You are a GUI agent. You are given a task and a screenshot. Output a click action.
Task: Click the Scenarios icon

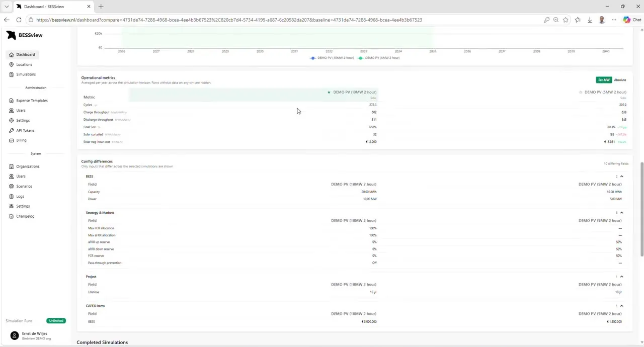(x=12, y=186)
